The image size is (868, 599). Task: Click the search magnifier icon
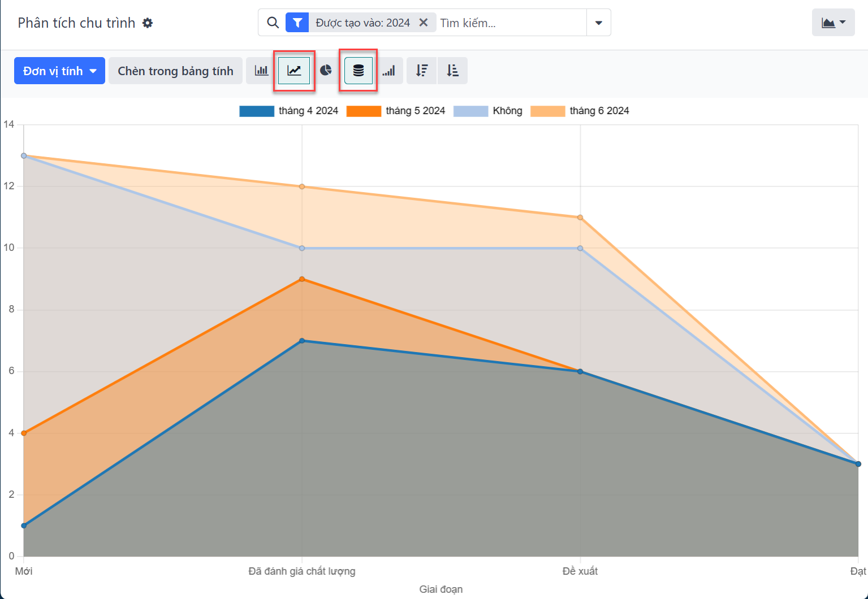coord(273,23)
